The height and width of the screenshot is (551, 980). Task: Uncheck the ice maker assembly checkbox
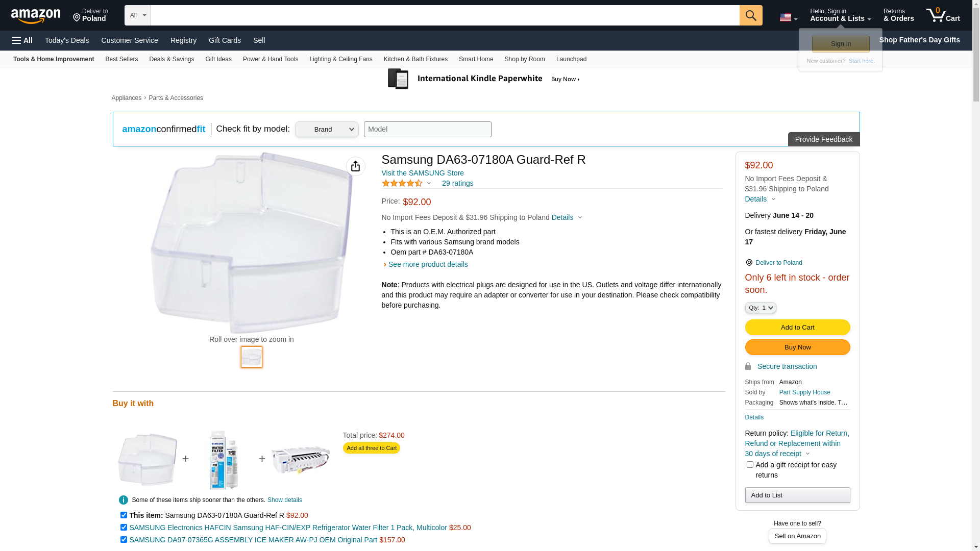click(x=124, y=540)
